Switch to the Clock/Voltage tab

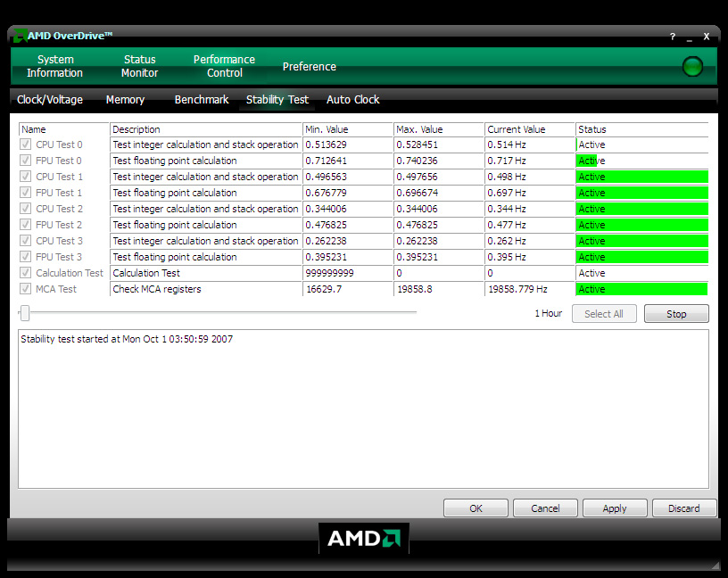coord(50,100)
